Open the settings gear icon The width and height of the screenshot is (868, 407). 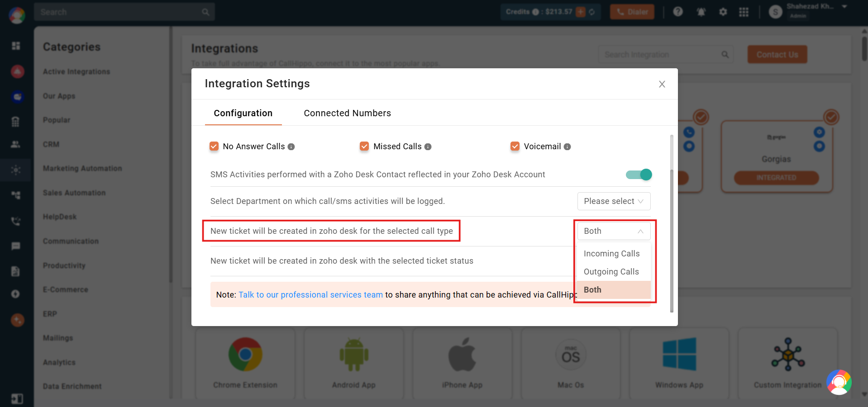coord(723,12)
